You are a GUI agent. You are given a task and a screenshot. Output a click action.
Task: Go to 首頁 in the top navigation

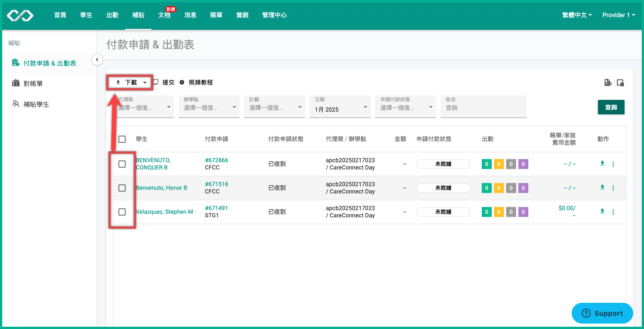tap(60, 15)
